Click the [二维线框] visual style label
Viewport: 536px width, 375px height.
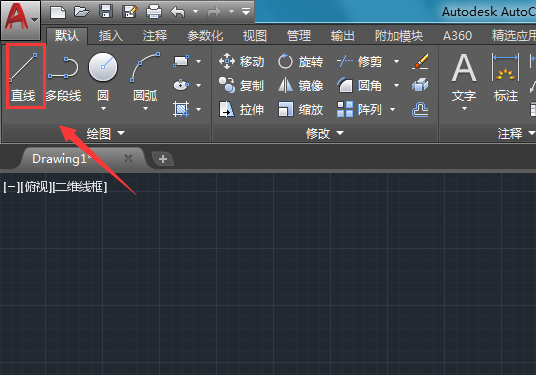click(x=80, y=187)
